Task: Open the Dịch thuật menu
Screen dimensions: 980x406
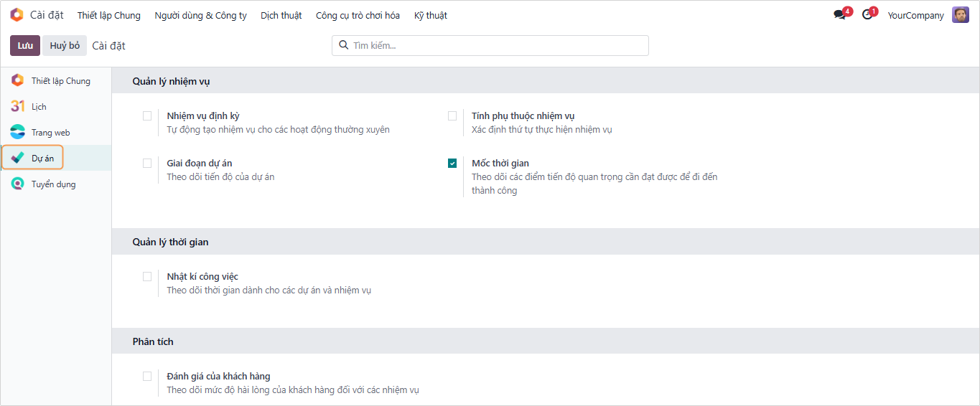Action: pos(281,15)
